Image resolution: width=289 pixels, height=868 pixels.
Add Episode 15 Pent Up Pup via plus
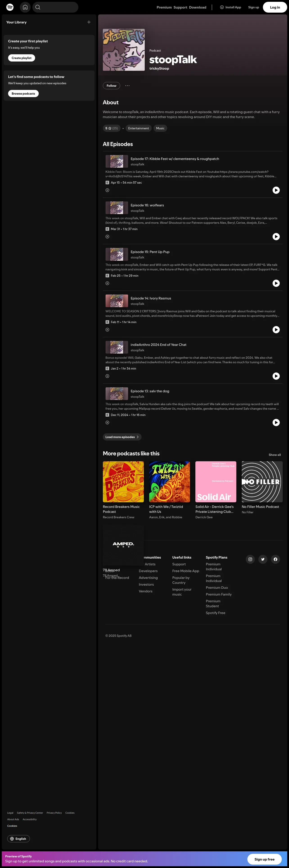click(x=107, y=283)
